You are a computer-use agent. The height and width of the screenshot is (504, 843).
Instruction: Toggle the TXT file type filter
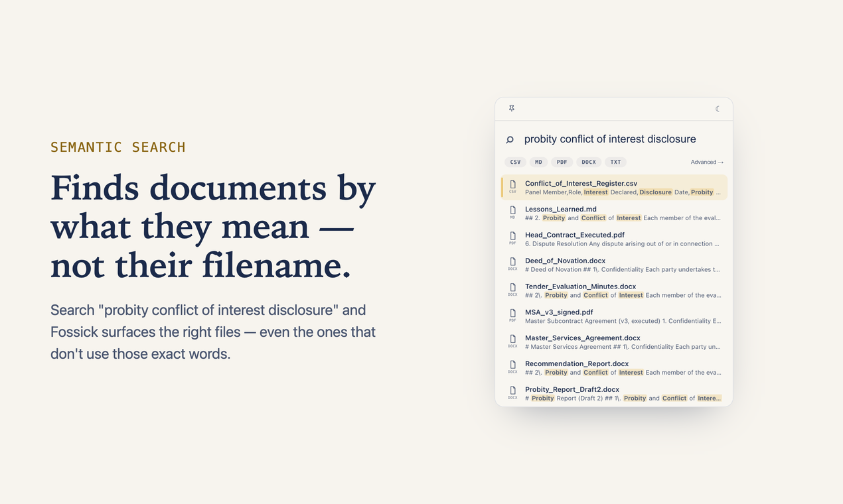coord(615,162)
